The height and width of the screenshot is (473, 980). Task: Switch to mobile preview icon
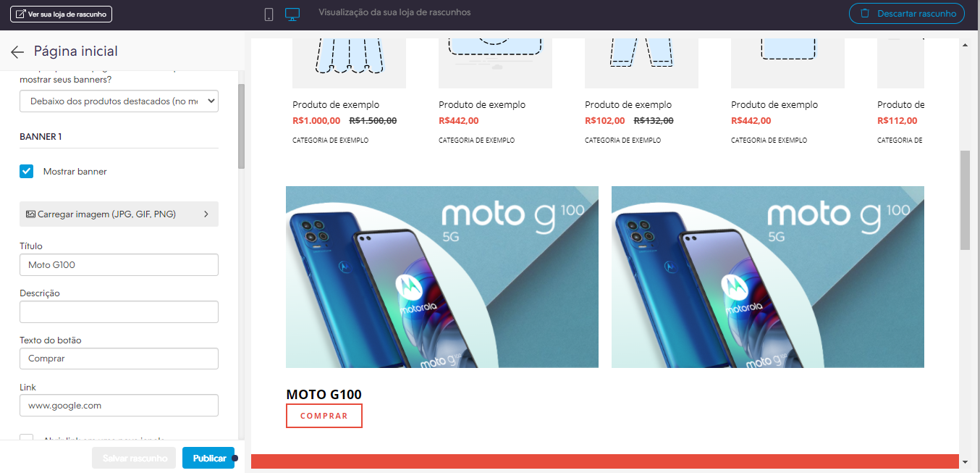(x=269, y=14)
